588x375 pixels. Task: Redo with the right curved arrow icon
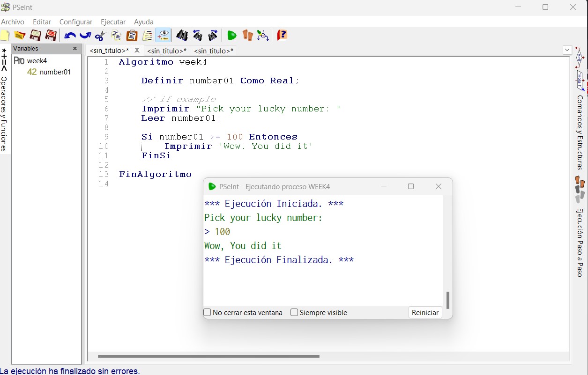pyautogui.click(x=85, y=36)
